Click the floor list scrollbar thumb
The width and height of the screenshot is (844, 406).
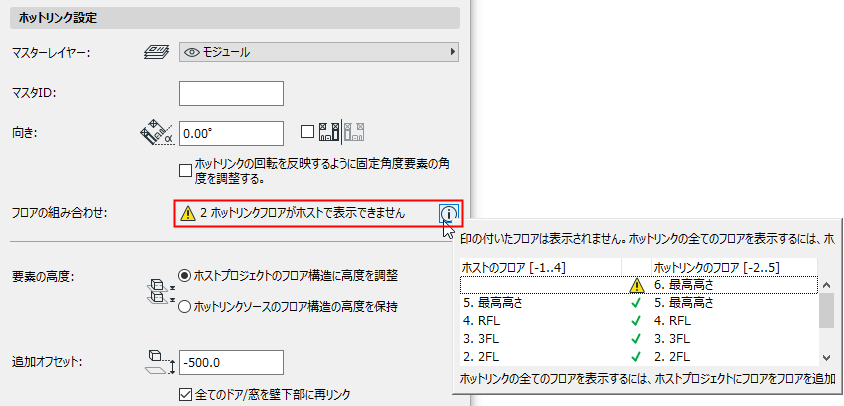827,311
